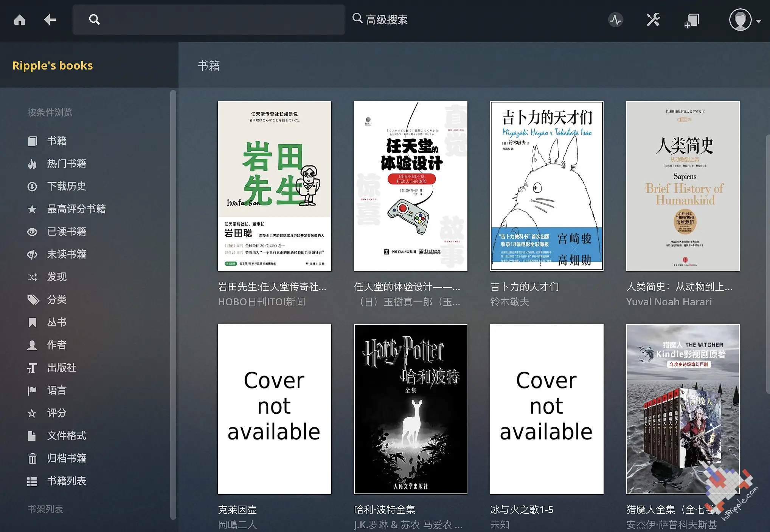The height and width of the screenshot is (532, 770).
Task: Click the book icon beside 书籍
Action: (33, 141)
